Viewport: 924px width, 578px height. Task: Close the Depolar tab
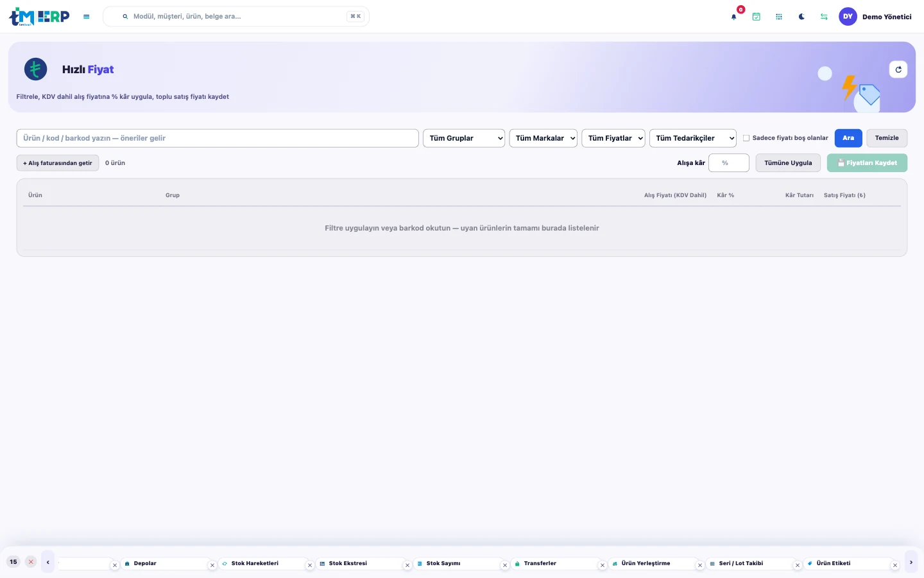tap(212, 565)
